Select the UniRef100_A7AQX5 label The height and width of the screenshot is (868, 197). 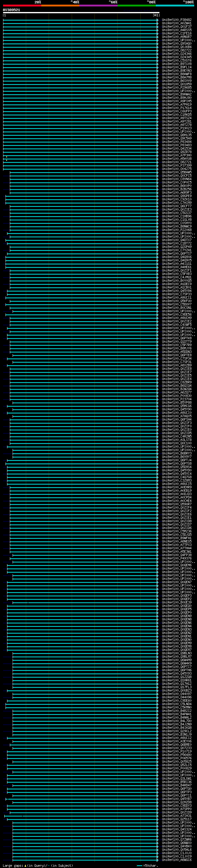(x=177, y=416)
